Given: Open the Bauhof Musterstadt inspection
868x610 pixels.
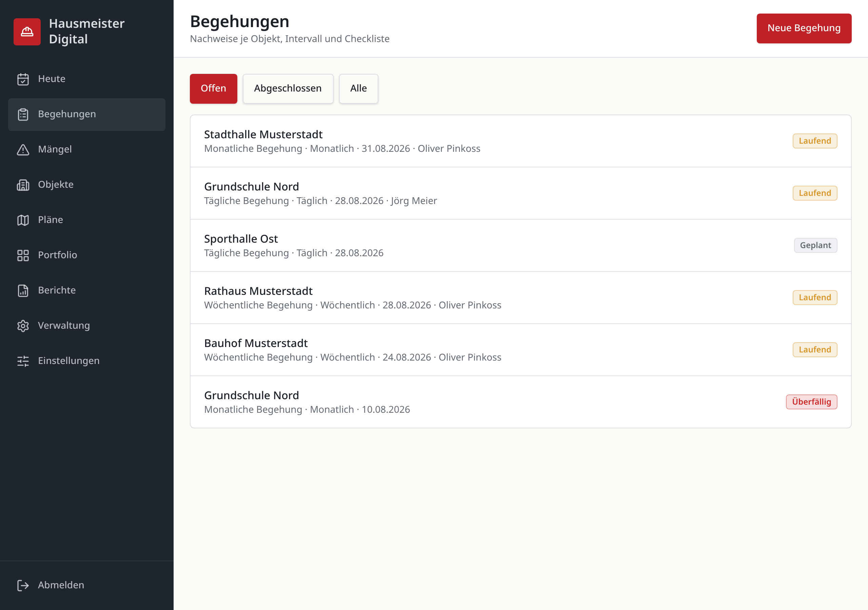Looking at the screenshot, I should 520,350.
